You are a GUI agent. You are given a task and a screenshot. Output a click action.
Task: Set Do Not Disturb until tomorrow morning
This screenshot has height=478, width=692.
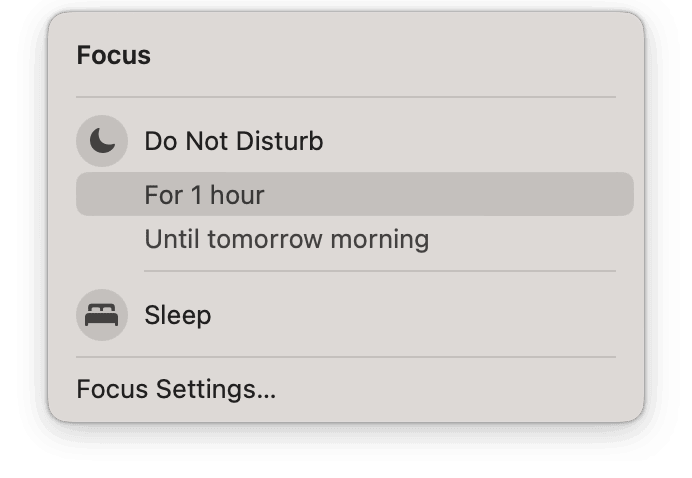pos(286,240)
